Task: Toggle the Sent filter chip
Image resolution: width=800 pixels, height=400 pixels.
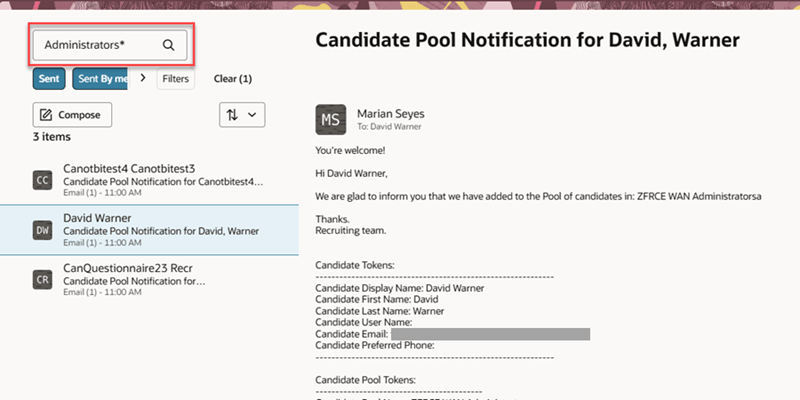Action: tap(48, 78)
